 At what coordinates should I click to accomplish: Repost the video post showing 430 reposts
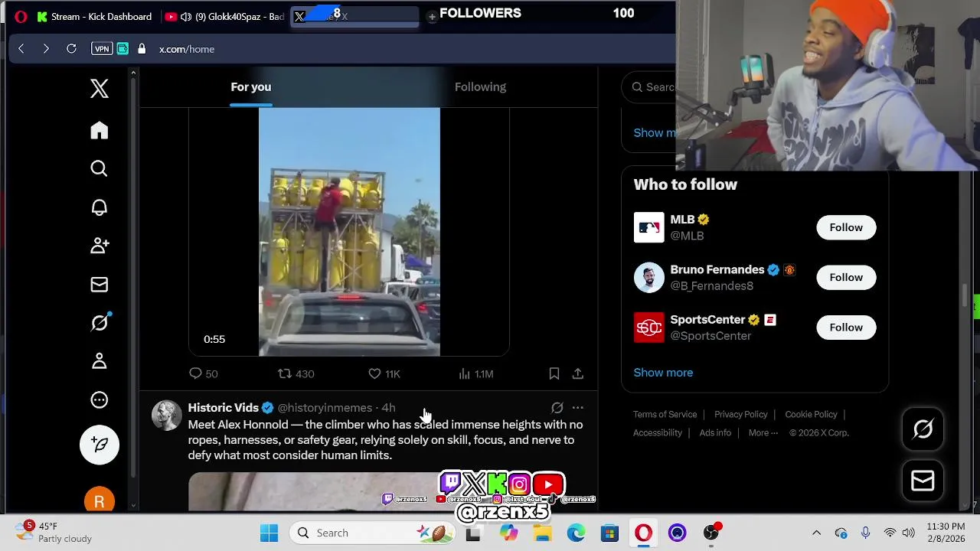(x=296, y=373)
